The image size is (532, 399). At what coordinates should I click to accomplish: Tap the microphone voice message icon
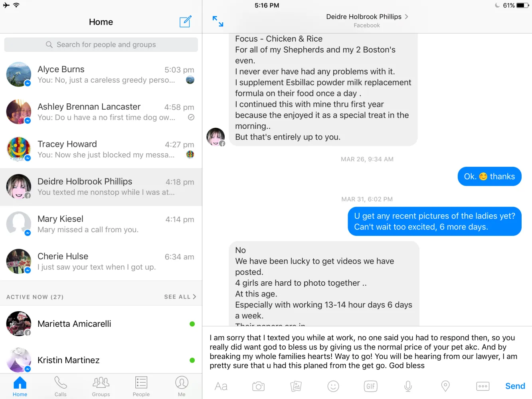tap(408, 386)
